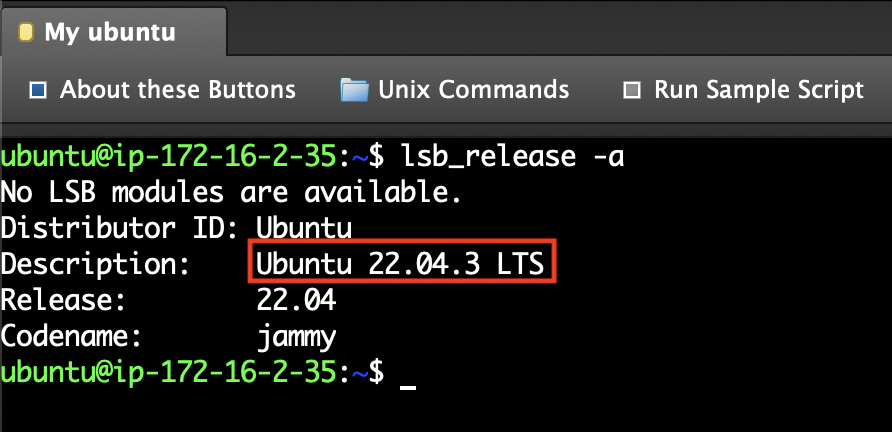Click the 'Release:' label
The width and height of the screenshot is (892, 432).
point(63,301)
